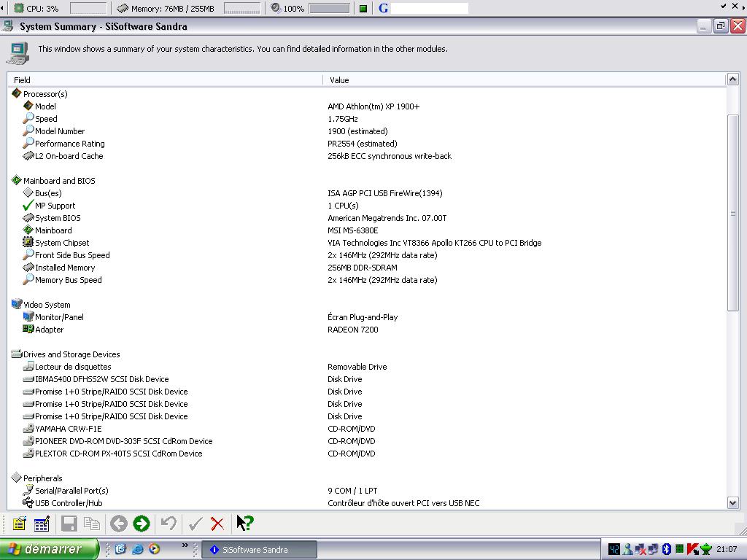The width and height of the screenshot is (747, 560).
Task: Click the value 256MB DDR-SDRAM
Action: (363, 267)
